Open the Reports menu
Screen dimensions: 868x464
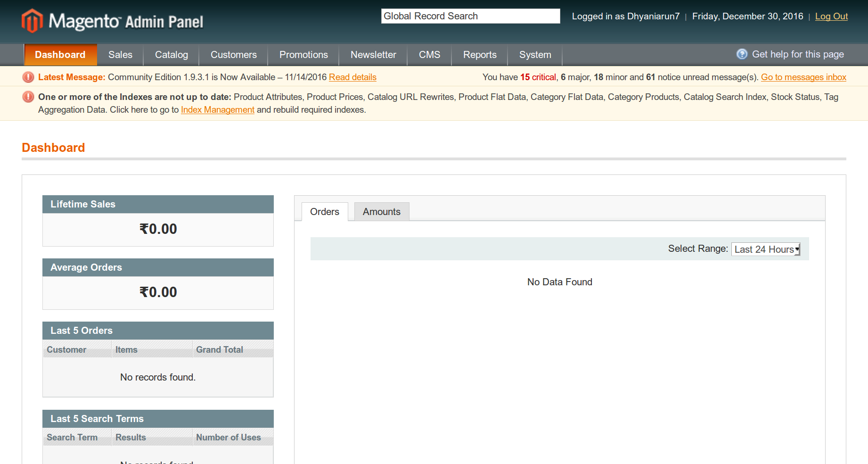coord(480,55)
